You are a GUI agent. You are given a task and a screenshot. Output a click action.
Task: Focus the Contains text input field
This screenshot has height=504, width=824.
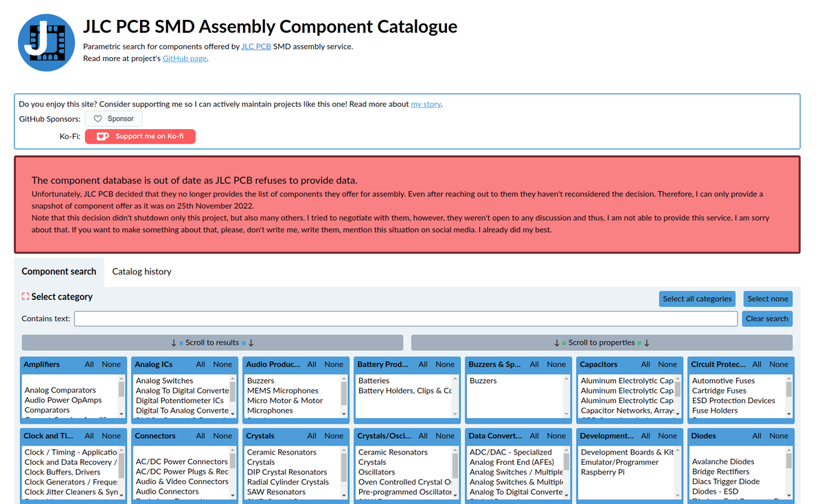[406, 319]
